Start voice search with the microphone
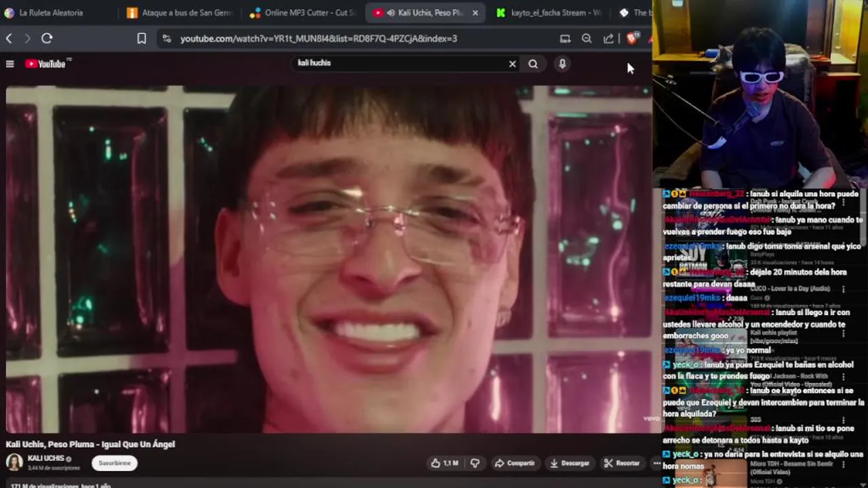The width and height of the screenshot is (868, 488). (x=562, y=64)
